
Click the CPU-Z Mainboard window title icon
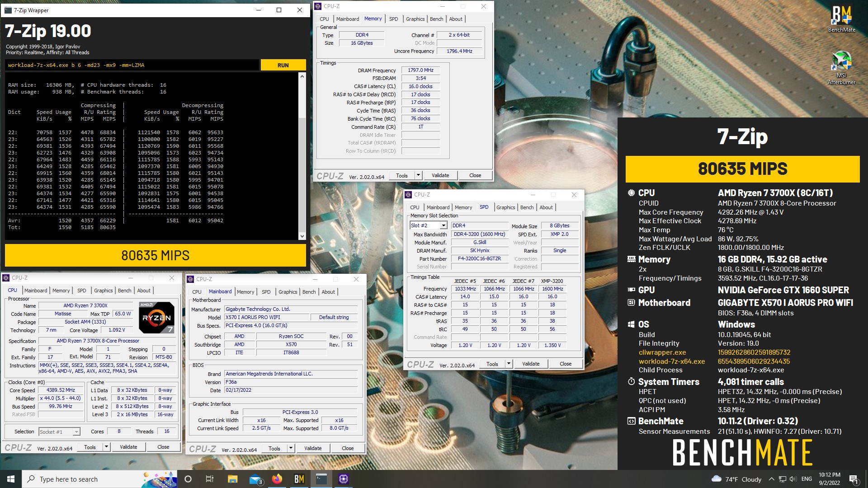(191, 279)
